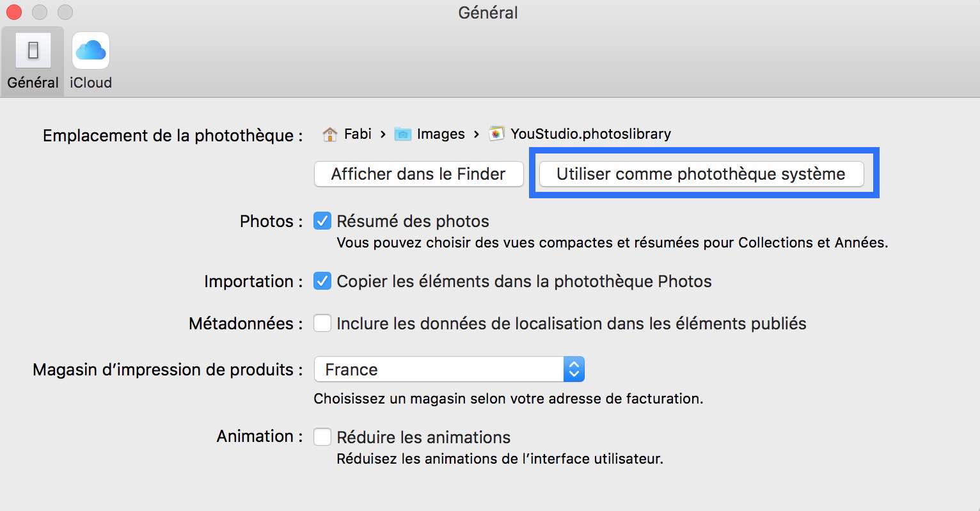Click Afficher dans le Finder button
This screenshot has height=511, width=980.
419,174
